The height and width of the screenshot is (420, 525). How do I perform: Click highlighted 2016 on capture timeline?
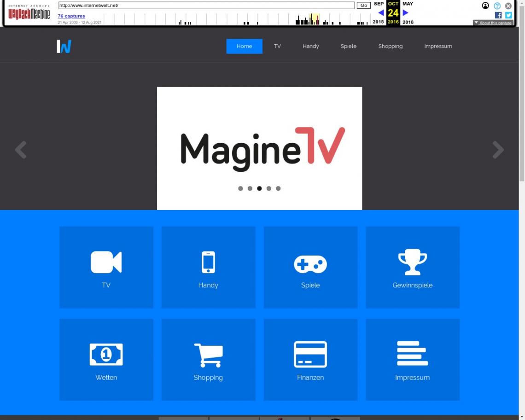coord(314,19)
